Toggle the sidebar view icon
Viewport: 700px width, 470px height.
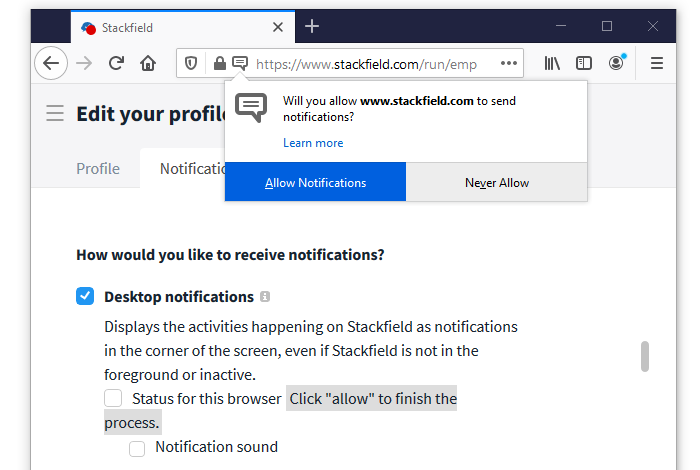pos(584,63)
